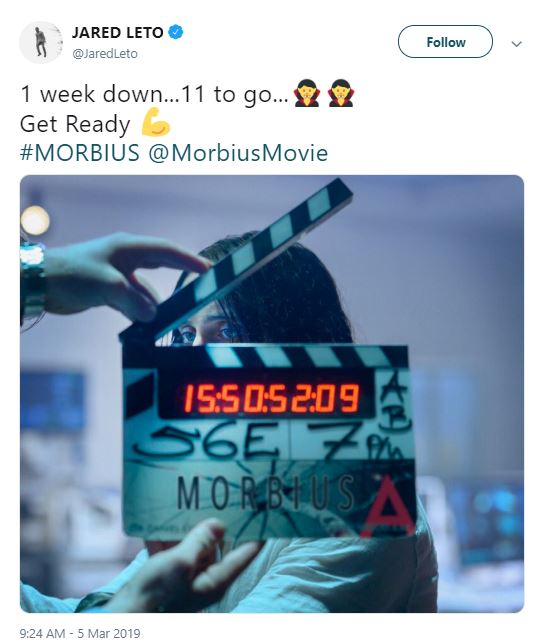Click the Follow button
Screen dimensions: 548x643
(x=445, y=42)
